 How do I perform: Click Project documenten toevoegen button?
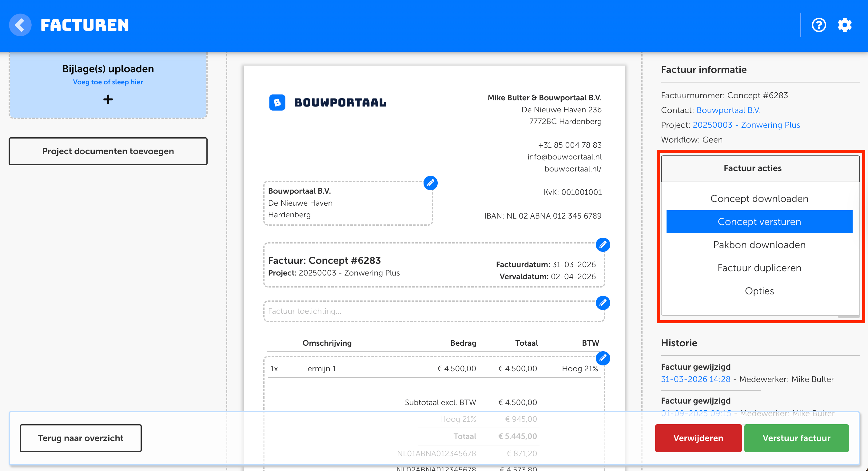coord(108,151)
